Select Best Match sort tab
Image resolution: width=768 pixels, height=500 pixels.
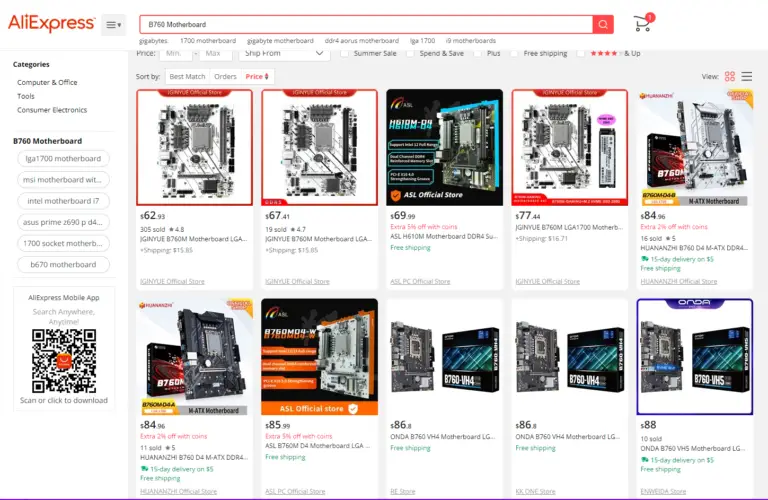point(187,76)
